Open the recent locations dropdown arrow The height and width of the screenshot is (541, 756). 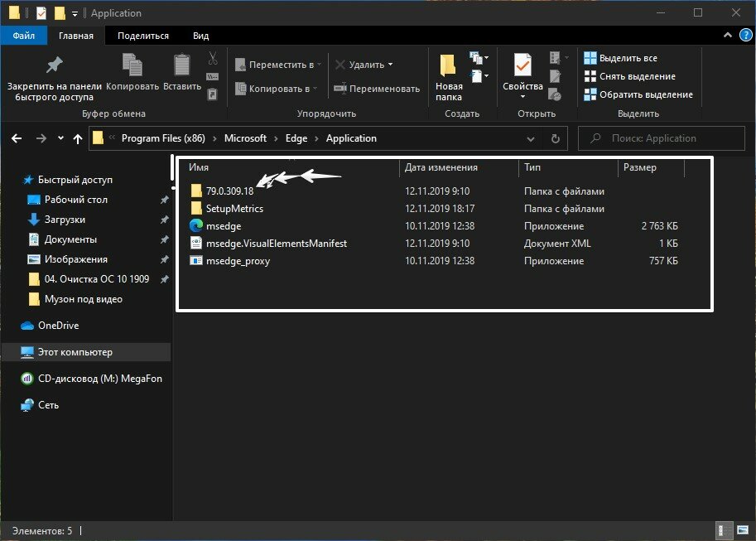pos(60,138)
